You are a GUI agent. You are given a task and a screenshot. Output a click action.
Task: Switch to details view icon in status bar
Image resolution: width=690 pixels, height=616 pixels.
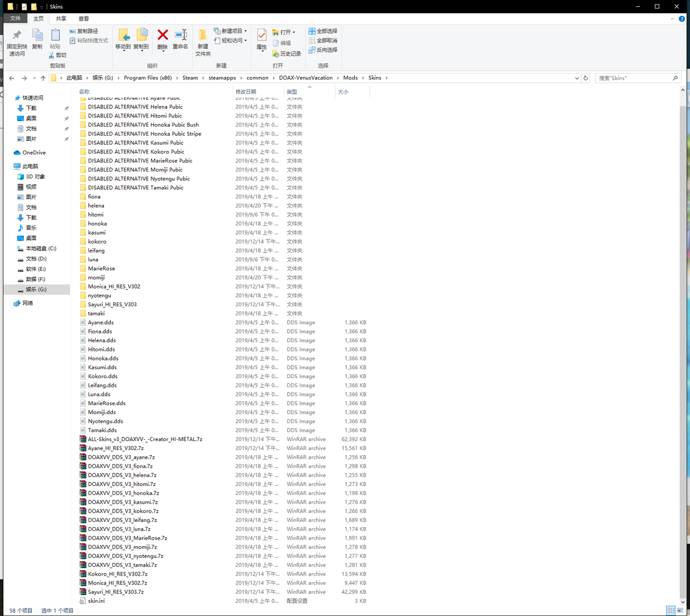(671, 611)
